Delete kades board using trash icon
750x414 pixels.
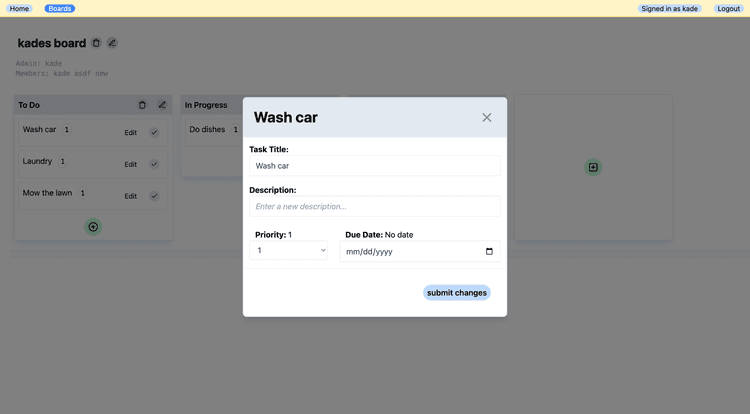[96, 43]
